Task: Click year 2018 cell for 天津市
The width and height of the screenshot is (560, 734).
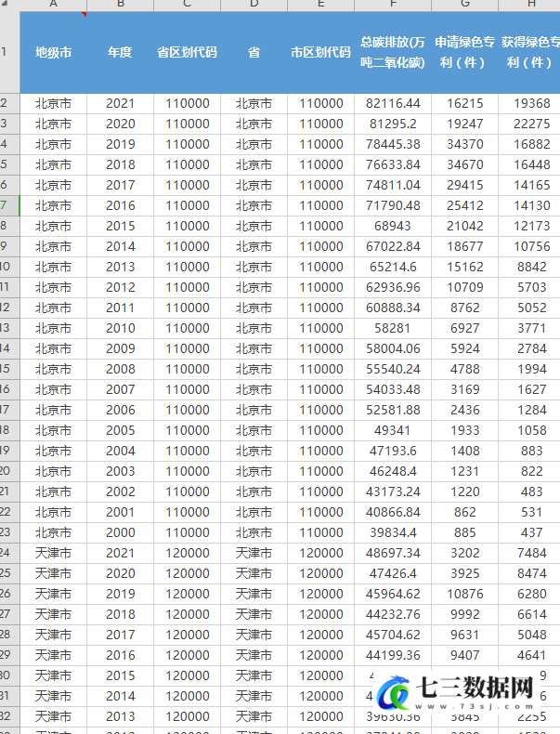Action: [x=120, y=615]
